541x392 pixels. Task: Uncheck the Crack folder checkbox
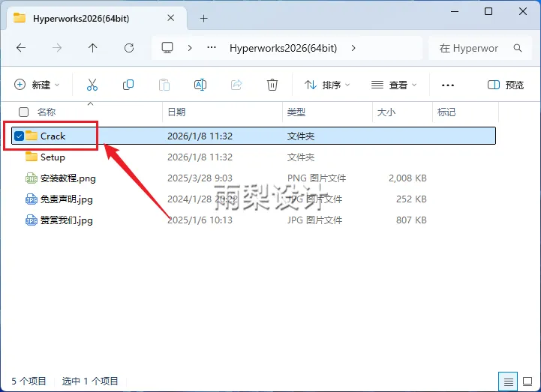(19, 136)
